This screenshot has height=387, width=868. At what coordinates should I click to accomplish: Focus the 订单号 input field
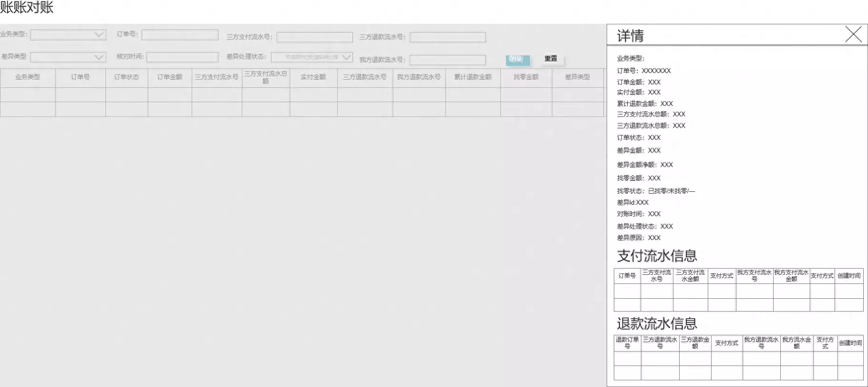[x=180, y=35]
